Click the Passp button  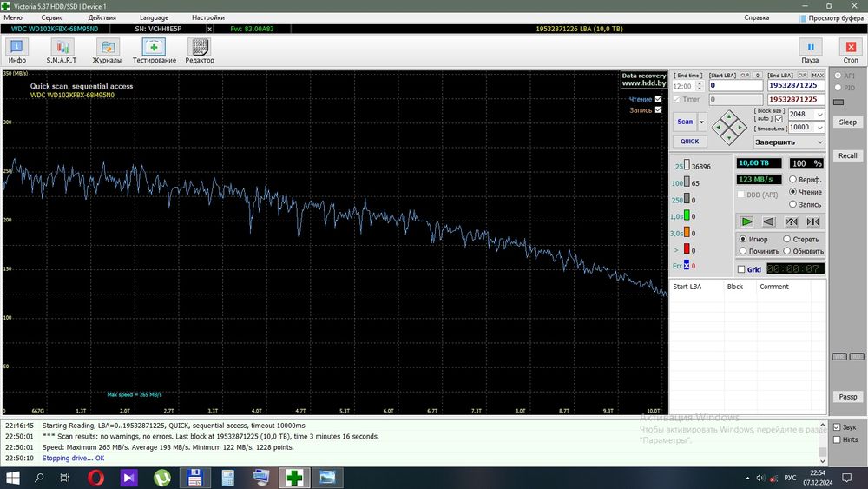pyautogui.click(x=848, y=397)
